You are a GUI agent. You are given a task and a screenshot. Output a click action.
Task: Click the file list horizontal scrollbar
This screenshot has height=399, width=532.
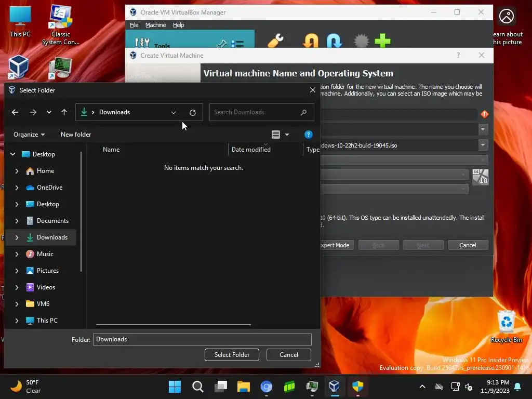pyautogui.click(x=174, y=325)
